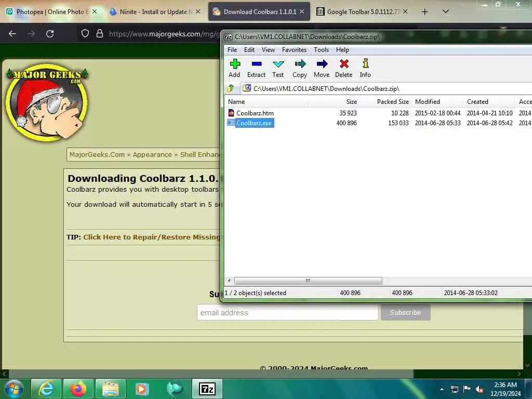532x399 pixels.
Task: Sort by the Packed Size column header
Action: point(385,102)
